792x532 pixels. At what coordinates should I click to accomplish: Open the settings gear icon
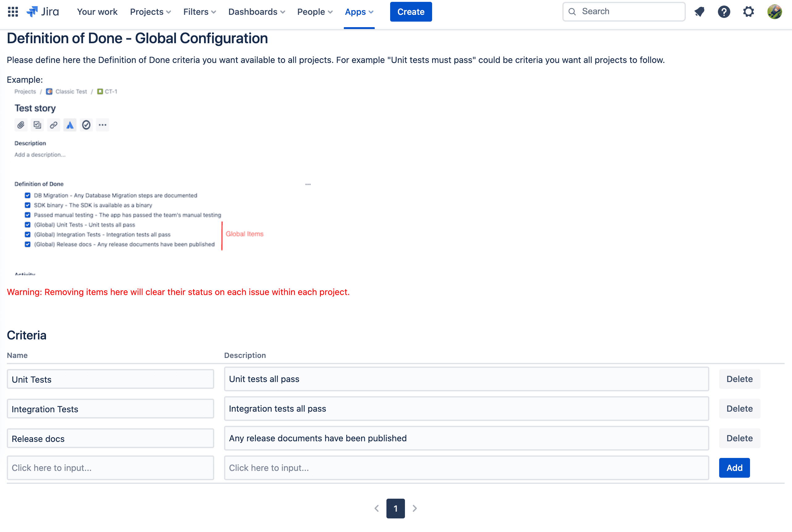(x=748, y=12)
